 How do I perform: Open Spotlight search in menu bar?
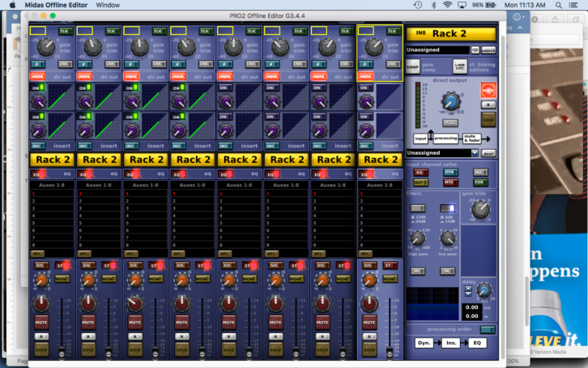click(559, 5)
